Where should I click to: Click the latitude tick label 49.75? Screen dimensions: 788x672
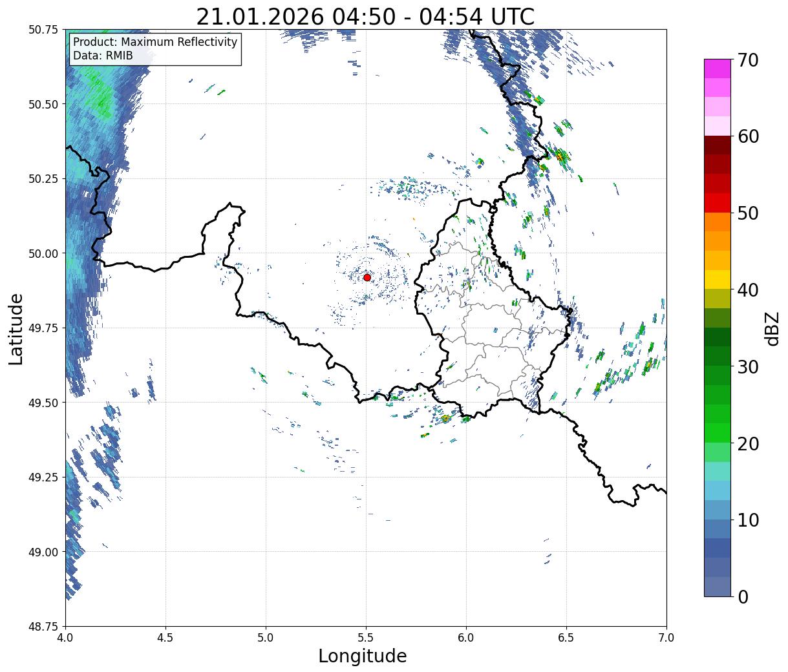(x=43, y=328)
